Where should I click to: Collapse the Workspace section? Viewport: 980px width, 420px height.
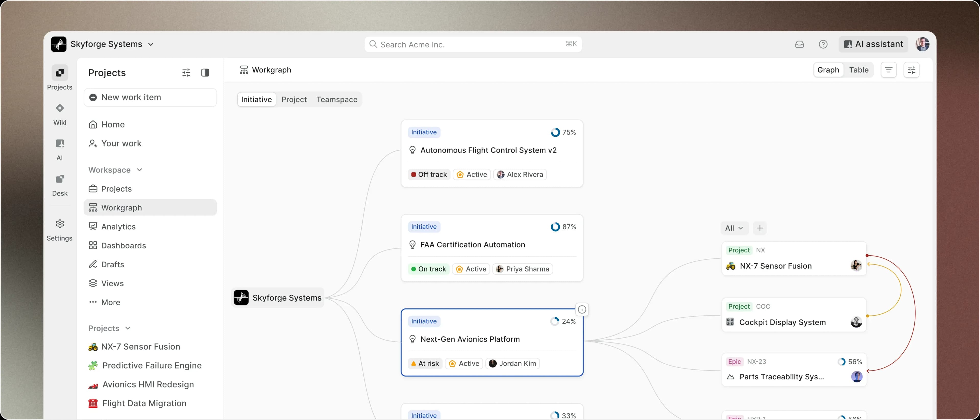pos(115,170)
